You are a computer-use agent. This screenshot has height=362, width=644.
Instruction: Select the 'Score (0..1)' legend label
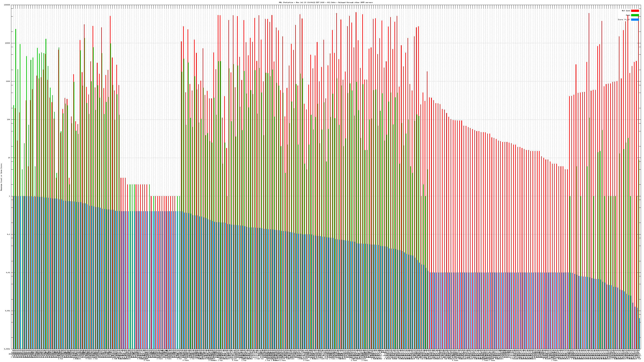pos(624,20)
